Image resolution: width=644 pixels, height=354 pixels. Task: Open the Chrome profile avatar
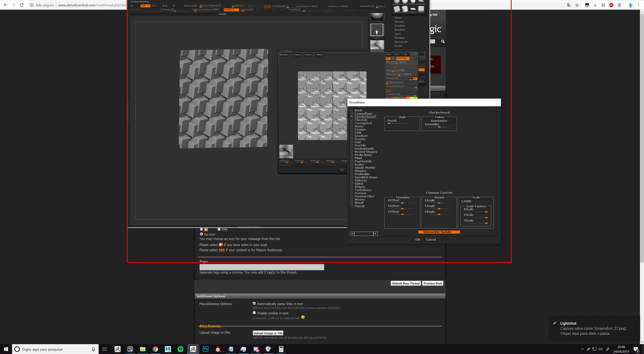click(x=631, y=5)
